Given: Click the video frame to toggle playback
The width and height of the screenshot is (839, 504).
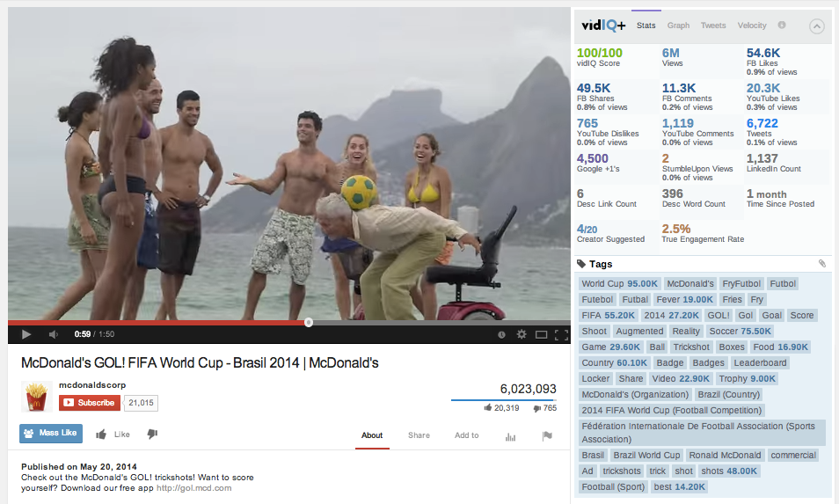Looking at the screenshot, I should [x=289, y=164].
